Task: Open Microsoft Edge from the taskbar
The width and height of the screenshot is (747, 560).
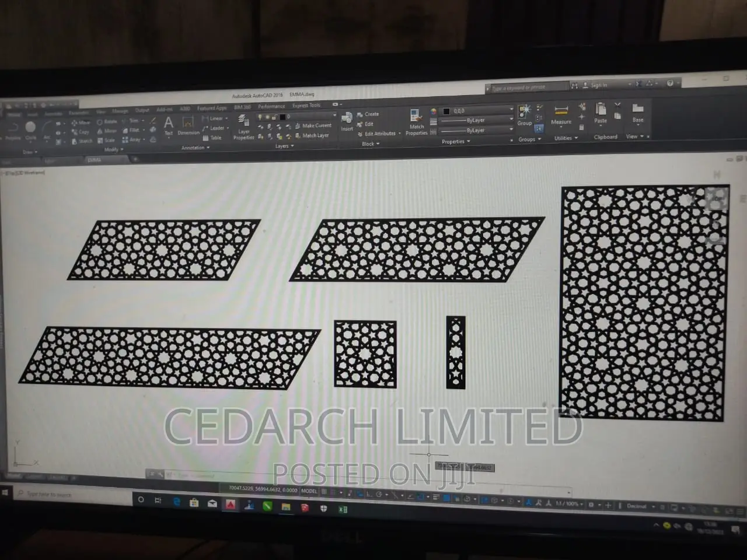Action: [176, 502]
